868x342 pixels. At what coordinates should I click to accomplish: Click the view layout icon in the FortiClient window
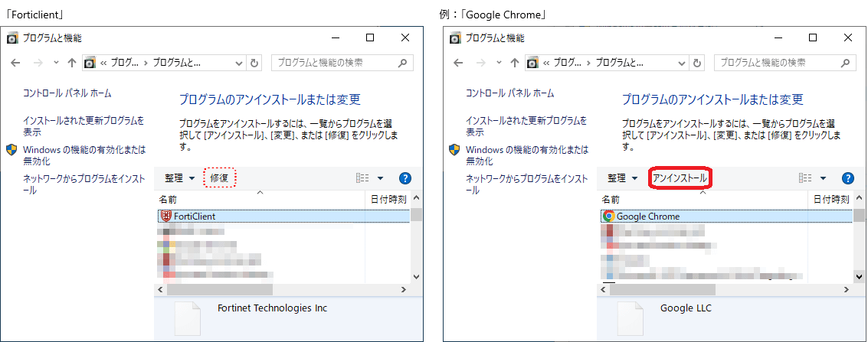click(362, 178)
